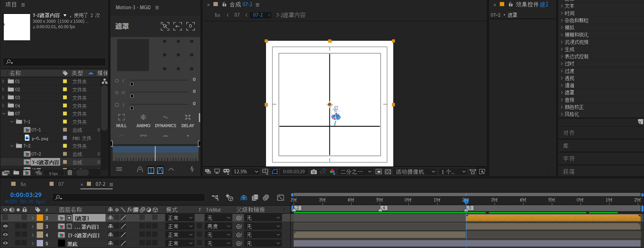Viewport: 644px width, 248px height.
Task: Click the last bracket icon beside 遮罩 heading
Action: [190, 26]
